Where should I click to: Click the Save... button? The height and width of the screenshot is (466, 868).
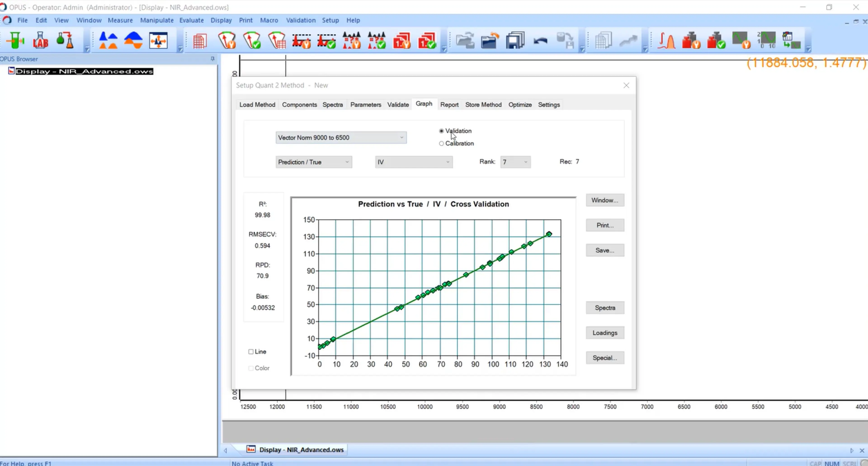tap(605, 250)
